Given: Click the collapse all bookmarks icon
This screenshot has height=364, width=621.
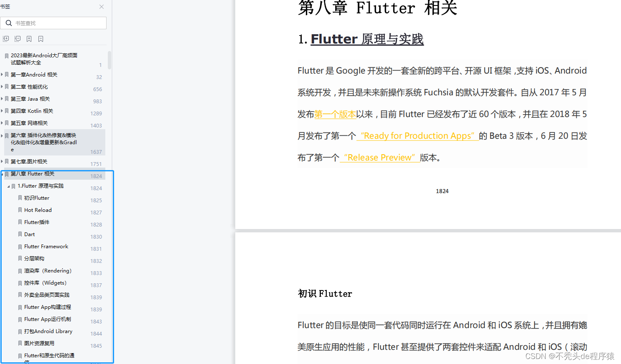Looking at the screenshot, I should pos(18,39).
